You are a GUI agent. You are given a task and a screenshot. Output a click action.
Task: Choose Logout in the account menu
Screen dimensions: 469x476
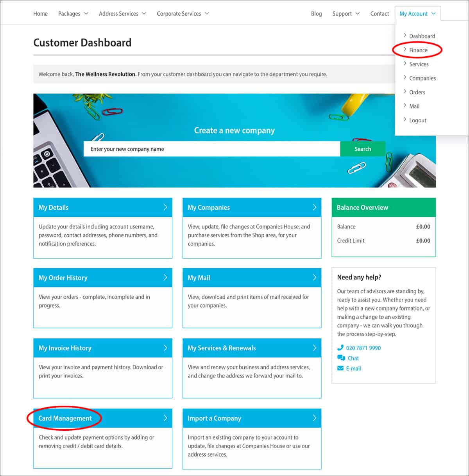click(x=417, y=120)
